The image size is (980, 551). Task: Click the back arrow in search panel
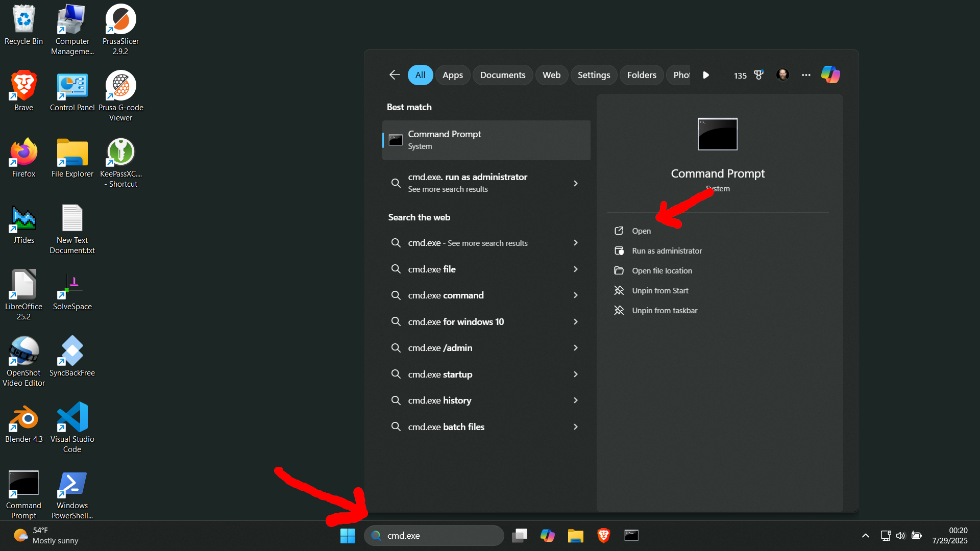coord(394,75)
